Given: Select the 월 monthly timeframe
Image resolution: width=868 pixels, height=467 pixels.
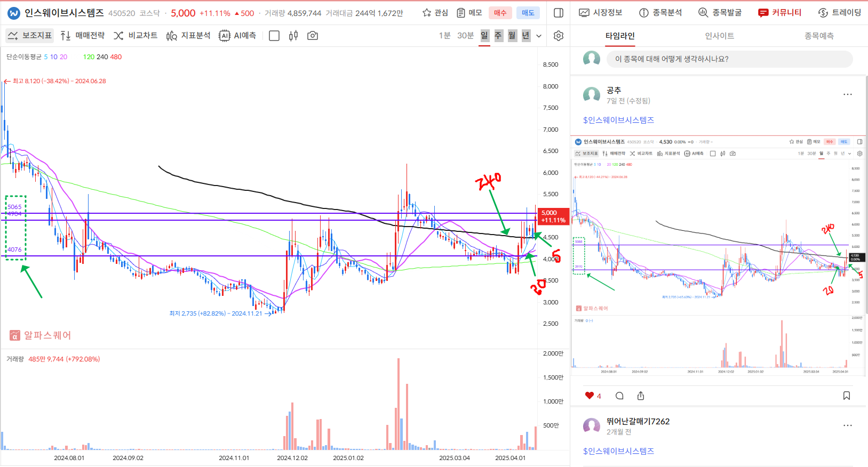Looking at the screenshot, I should pos(512,36).
